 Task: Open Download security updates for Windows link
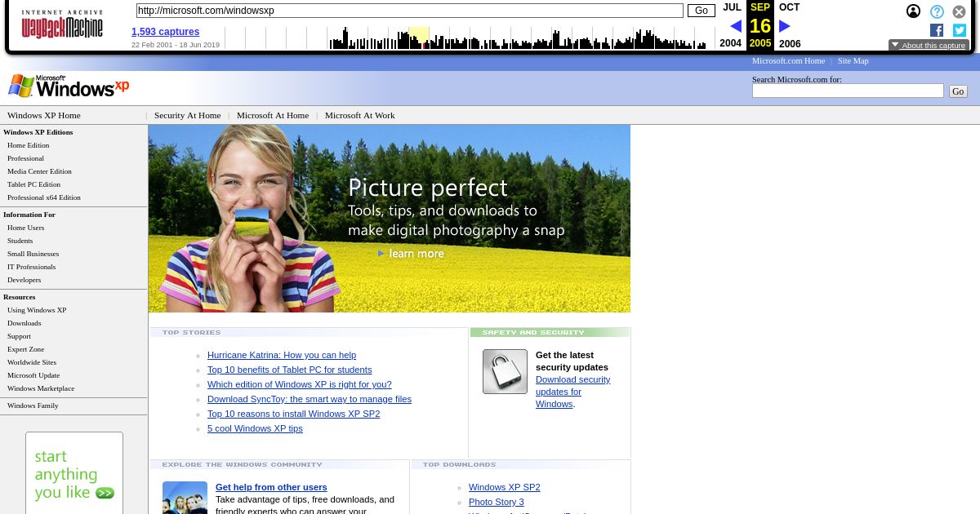click(x=572, y=392)
